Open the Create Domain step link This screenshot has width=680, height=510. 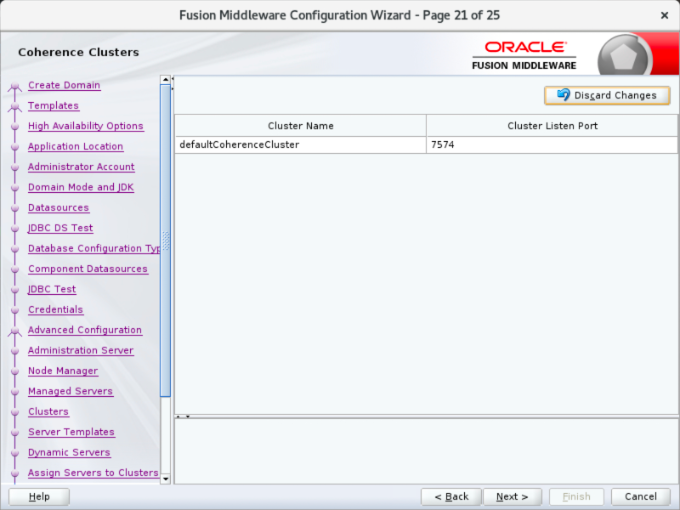click(64, 85)
